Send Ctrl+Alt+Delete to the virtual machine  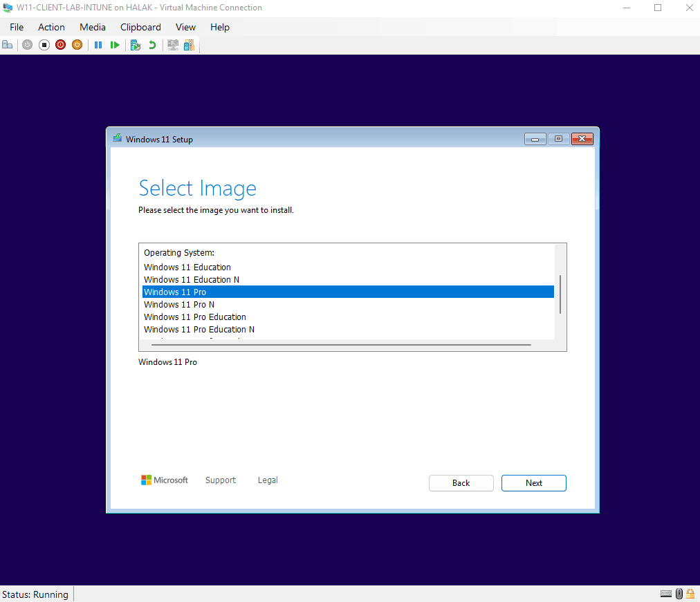(8, 44)
